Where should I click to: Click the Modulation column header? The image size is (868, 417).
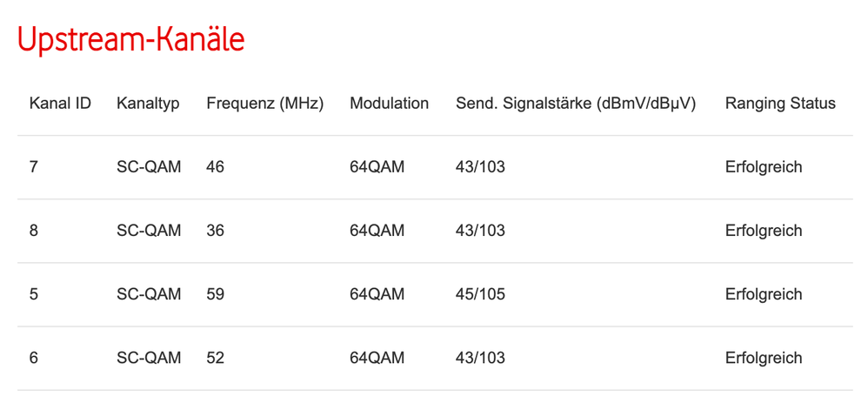click(389, 104)
